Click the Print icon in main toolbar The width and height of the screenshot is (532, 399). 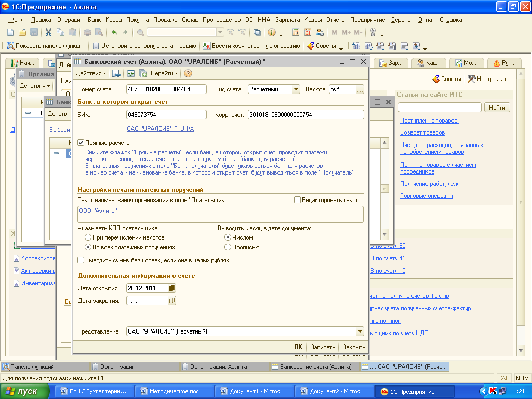point(87,33)
